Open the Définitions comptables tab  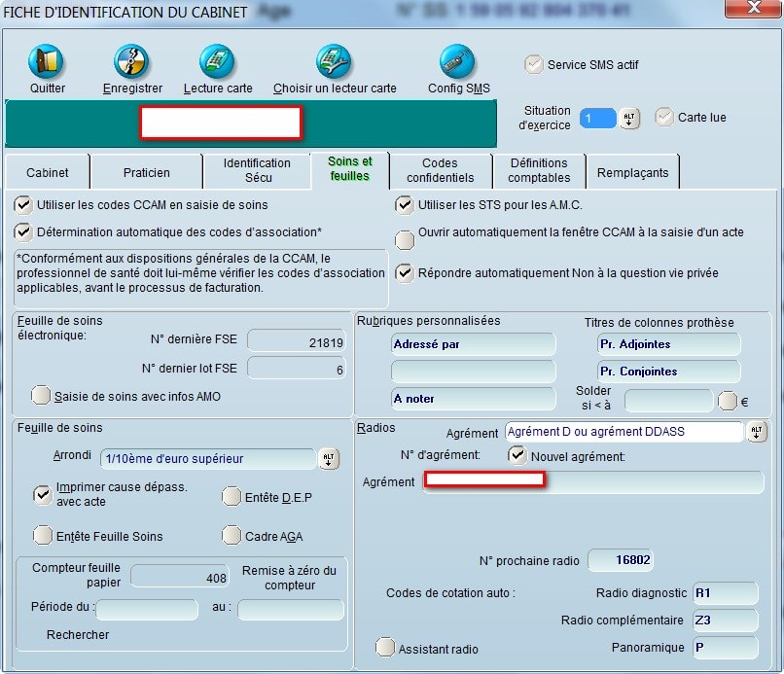coord(539,170)
